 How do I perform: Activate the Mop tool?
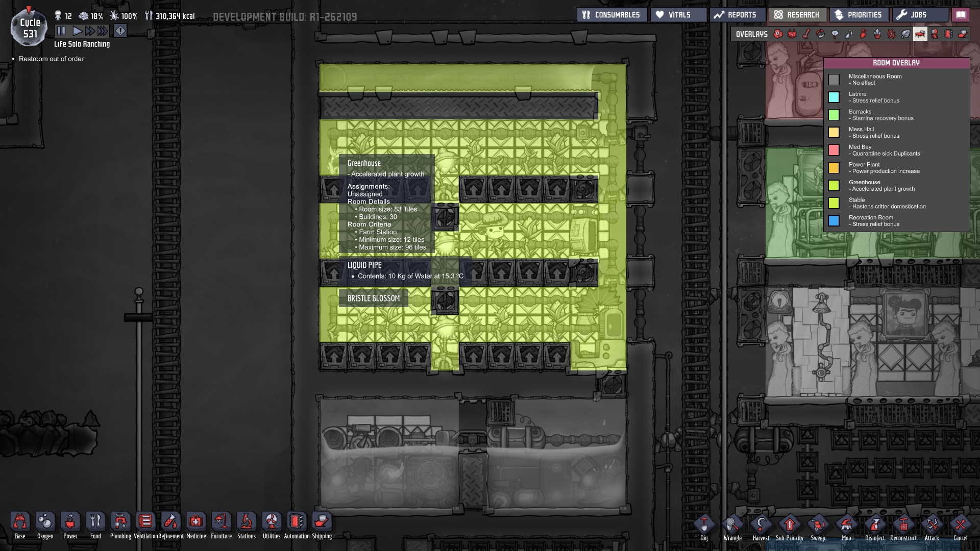pyautogui.click(x=846, y=525)
